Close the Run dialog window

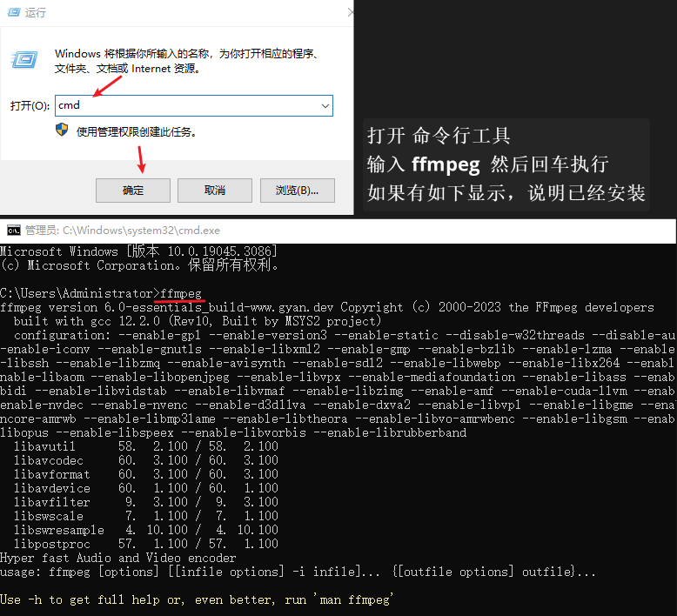[x=350, y=12]
